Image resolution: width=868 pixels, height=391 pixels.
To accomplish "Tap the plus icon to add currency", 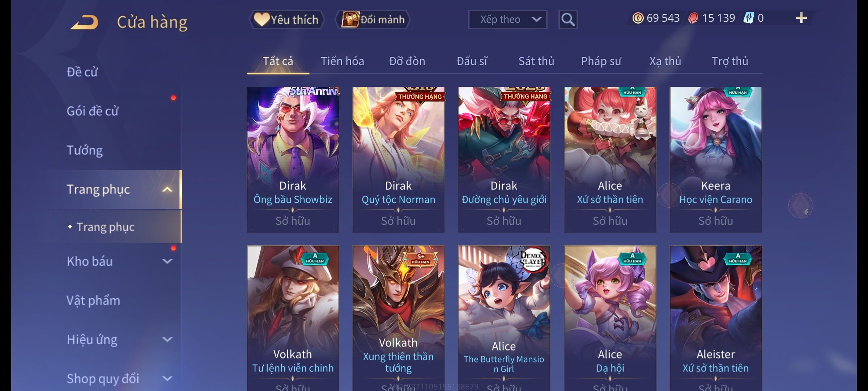I will coord(801,18).
